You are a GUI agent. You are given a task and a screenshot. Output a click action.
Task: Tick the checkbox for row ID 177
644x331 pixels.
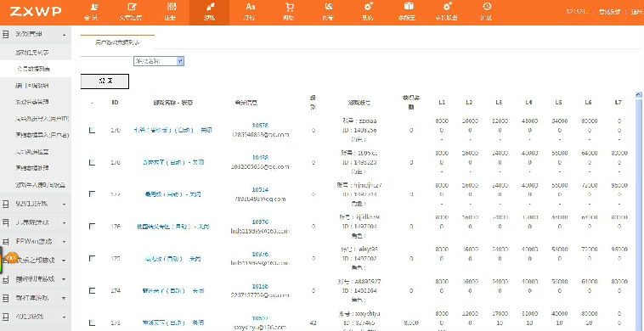click(x=92, y=194)
